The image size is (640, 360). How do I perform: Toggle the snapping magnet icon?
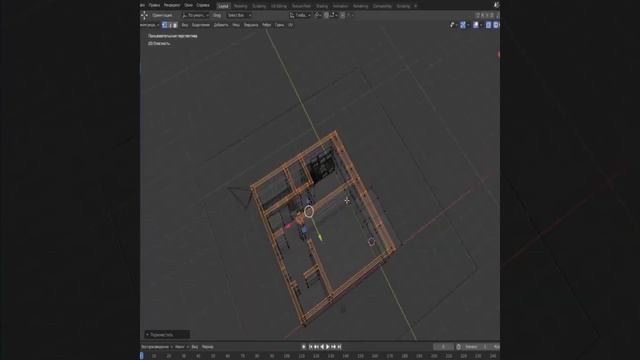pyautogui.click(x=326, y=15)
